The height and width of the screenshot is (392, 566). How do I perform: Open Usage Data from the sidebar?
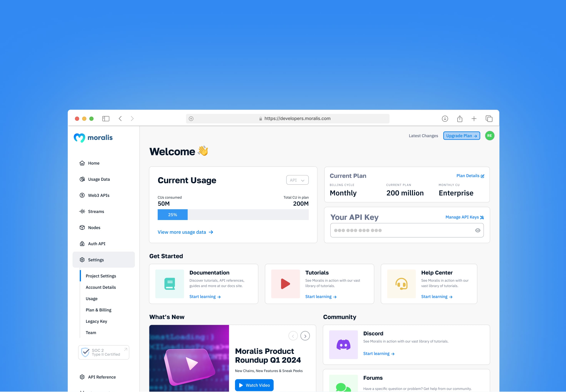99,179
